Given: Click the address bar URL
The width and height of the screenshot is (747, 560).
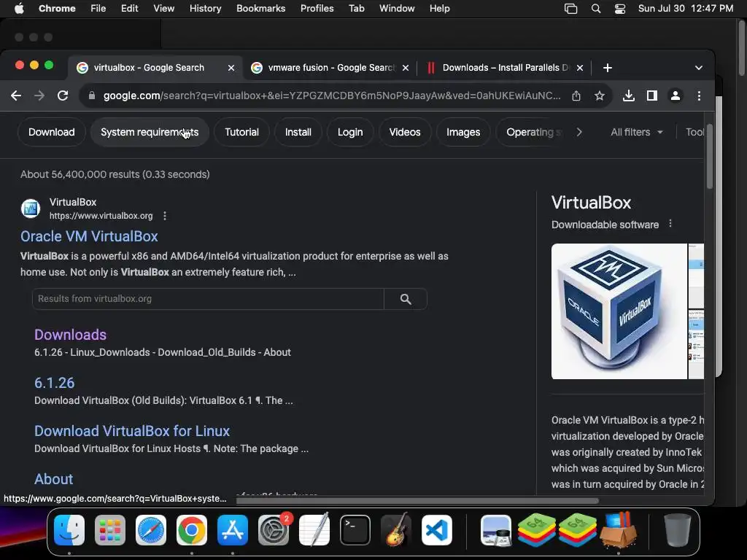Looking at the screenshot, I should (x=332, y=96).
